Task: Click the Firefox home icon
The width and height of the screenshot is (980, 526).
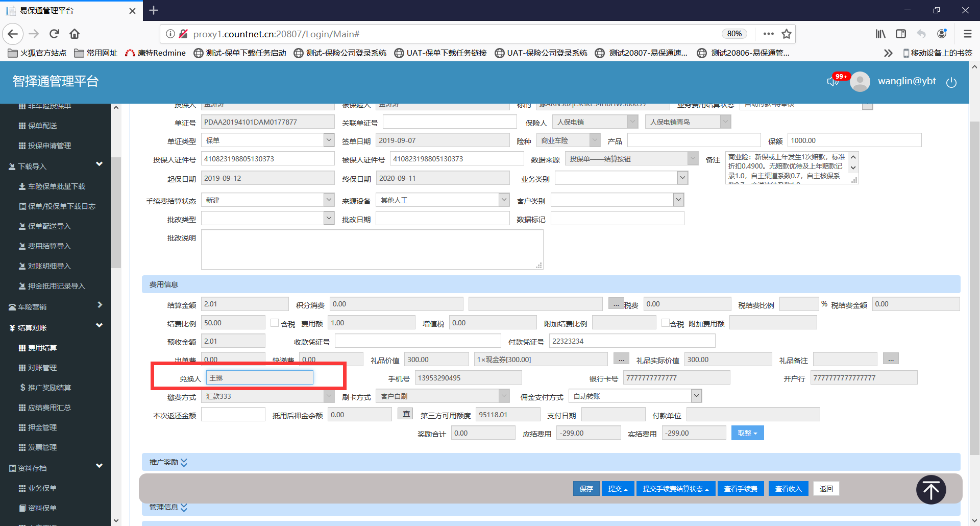Action: pos(75,34)
